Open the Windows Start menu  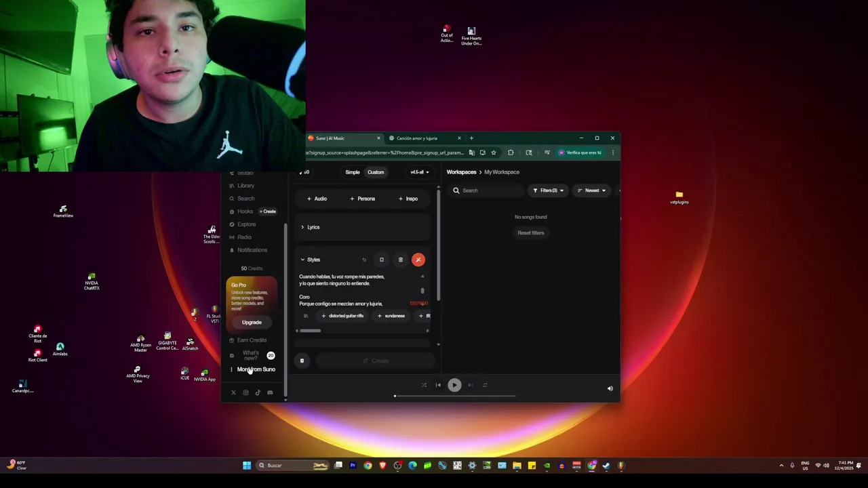(x=247, y=466)
